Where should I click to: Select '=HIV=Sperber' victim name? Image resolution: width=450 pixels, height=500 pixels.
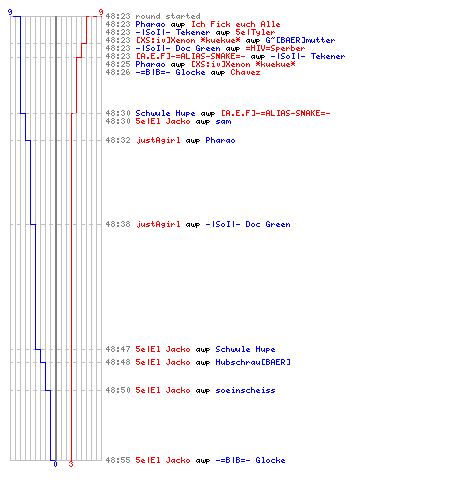(x=275, y=48)
